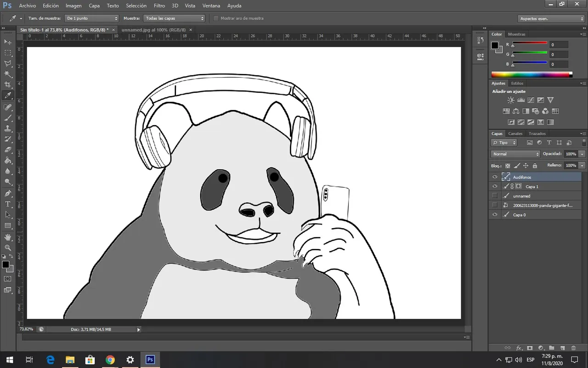Open the Relleno slider arrow
588x368 pixels.
[582, 165]
